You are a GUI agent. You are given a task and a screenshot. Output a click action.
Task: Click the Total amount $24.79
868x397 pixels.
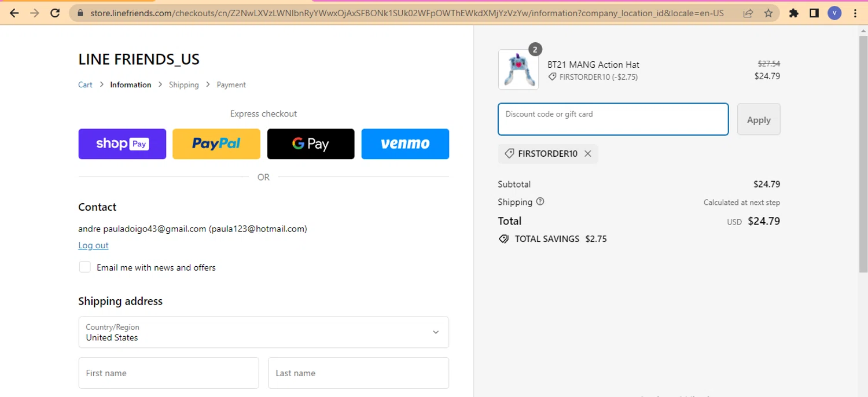(x=764, y=221)
